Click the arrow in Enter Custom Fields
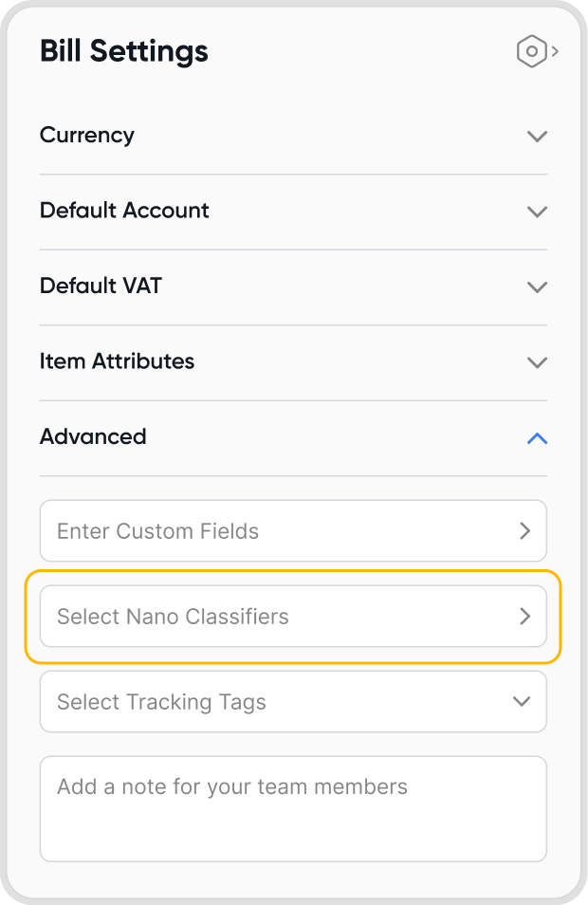Viewport: 588px width, 905px height. click(x=524, y=531)
